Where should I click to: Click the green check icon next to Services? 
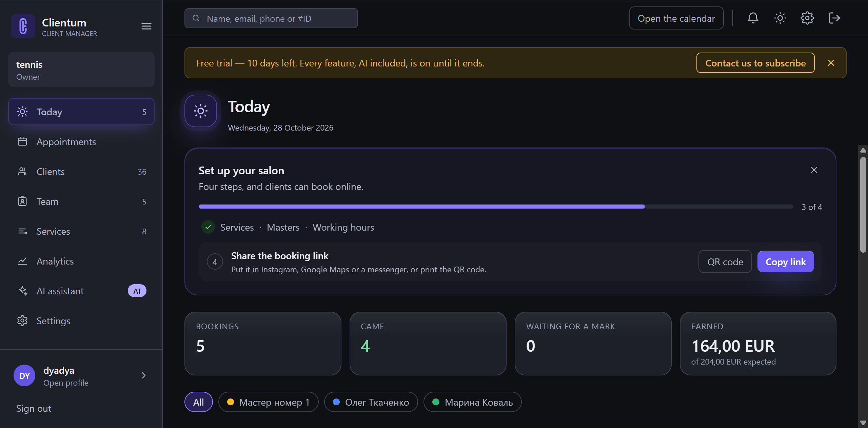208,227
